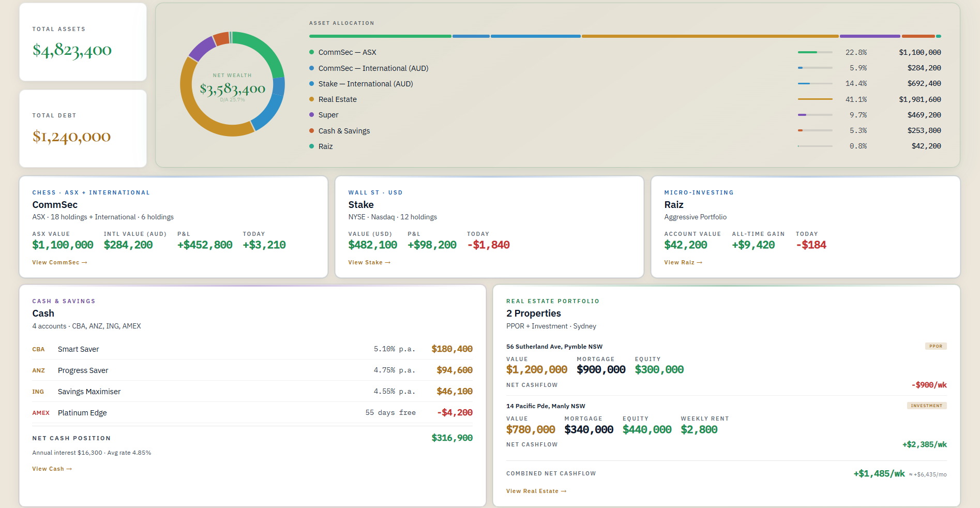
Task: Select the CBA Smart Saver account row
Action: pos(252,349)
